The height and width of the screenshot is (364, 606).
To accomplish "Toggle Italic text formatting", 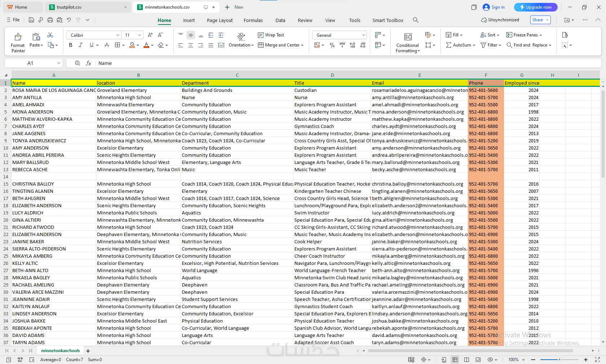I will pyautogui.click(x=80, y=45).
